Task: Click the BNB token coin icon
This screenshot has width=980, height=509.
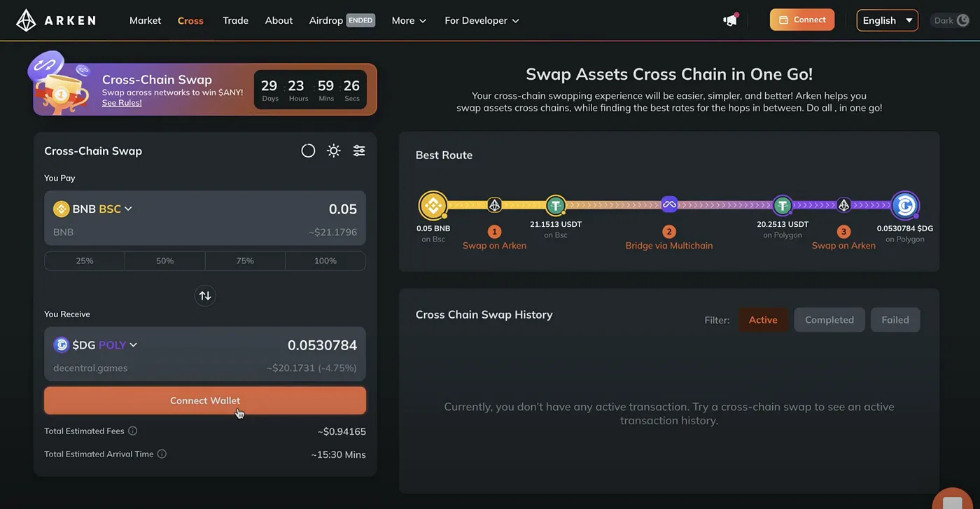Action: [x=62, y=209]
